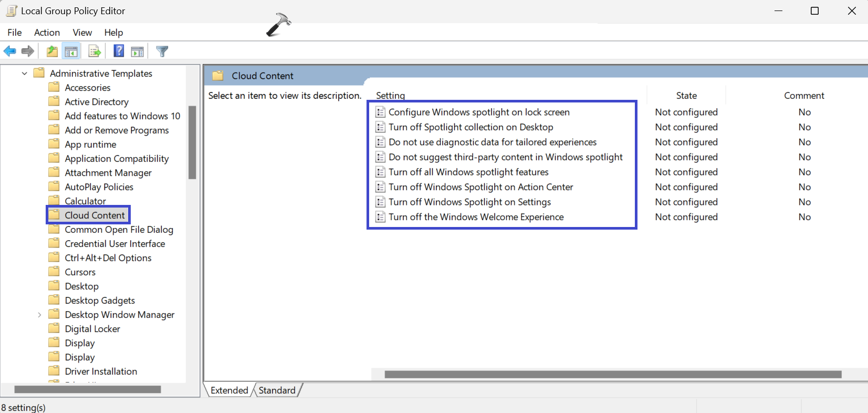The height and width of the screenshot is (413, 868).
Task: Switch to the Extended tab
Action: coord(229,390)
